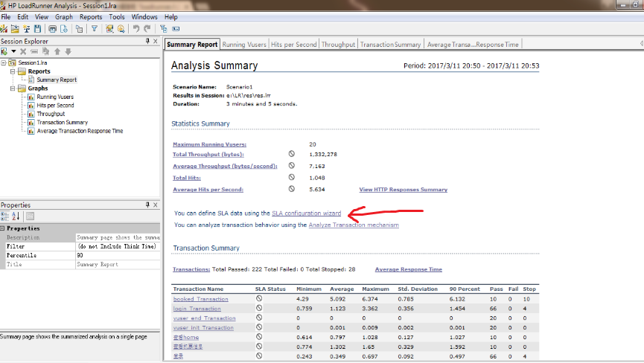
Task: Click the redo arrow in toolbar
Action: (147, 29)
